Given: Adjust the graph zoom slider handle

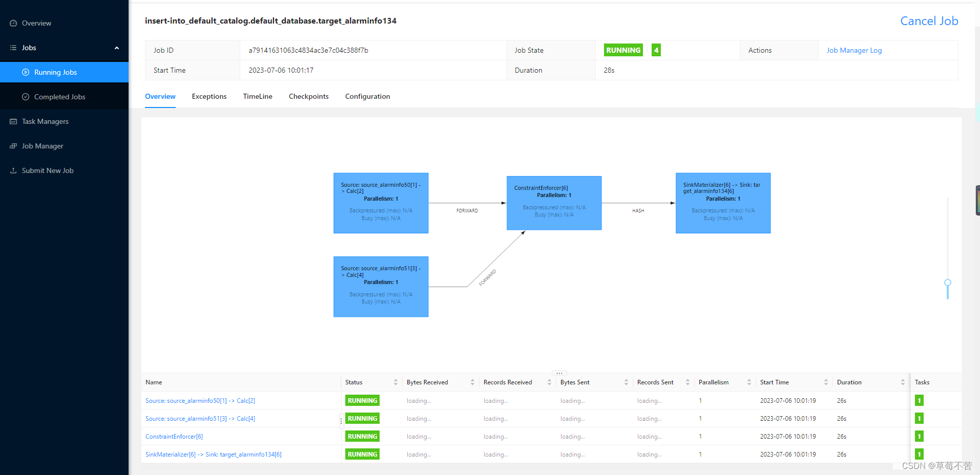Looking at the screenshot, I should point(948,283).
